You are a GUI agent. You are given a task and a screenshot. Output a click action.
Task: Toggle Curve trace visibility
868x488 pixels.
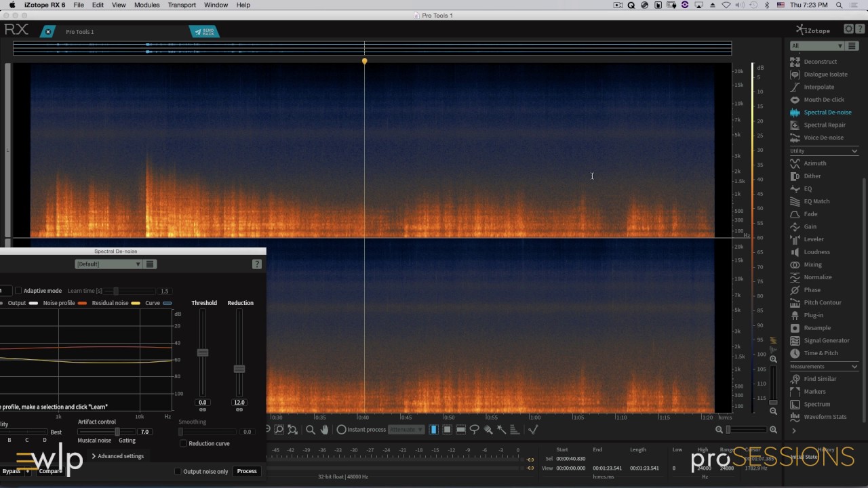pos(167,303)
